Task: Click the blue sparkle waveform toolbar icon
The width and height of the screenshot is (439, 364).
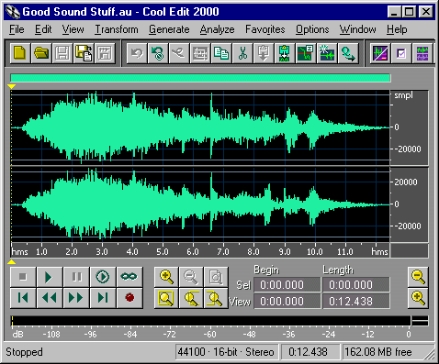Action: [x=327, y=53]
